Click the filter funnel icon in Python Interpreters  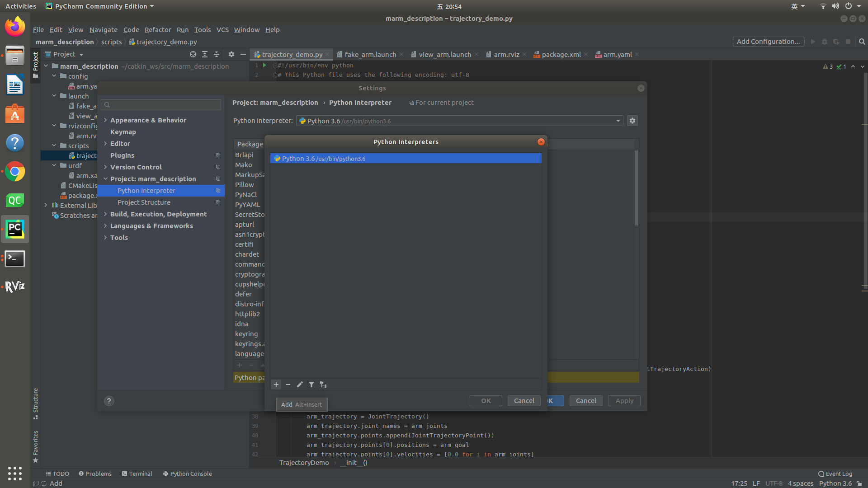pyautogui.click(x=311, y=385)
